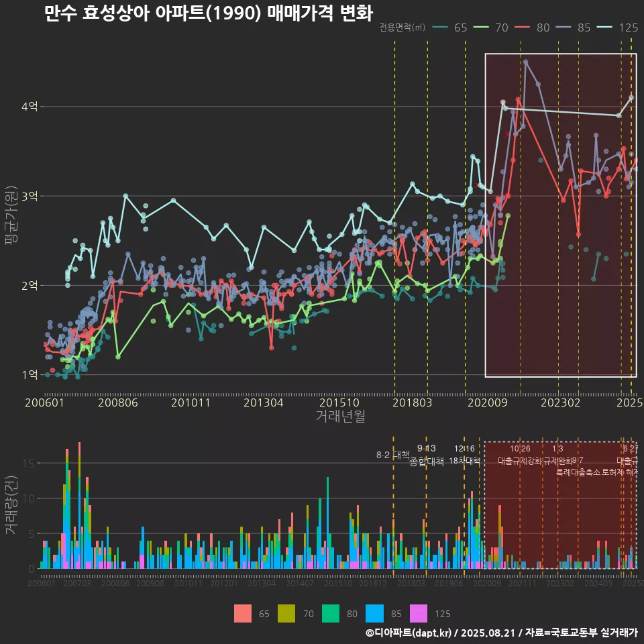Image resolution: width=644 pixels, height=644 pixels.
Task: Click the salmon 65 swatch in the bottom legend
Action: (x=243, y=614)
